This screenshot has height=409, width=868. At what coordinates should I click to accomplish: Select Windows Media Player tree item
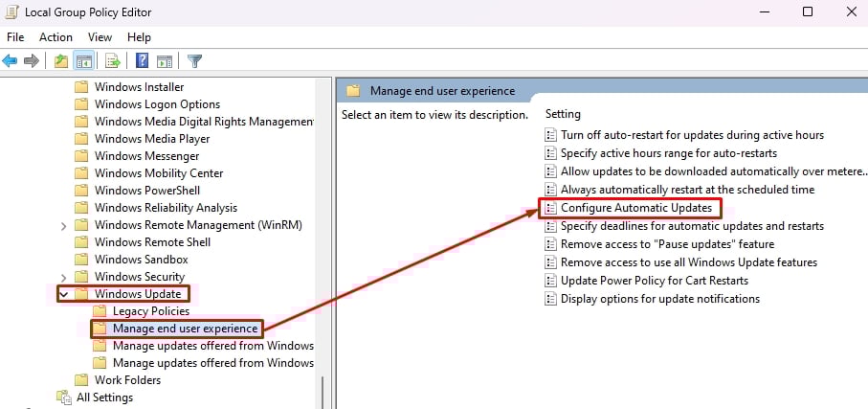[152, 139]
